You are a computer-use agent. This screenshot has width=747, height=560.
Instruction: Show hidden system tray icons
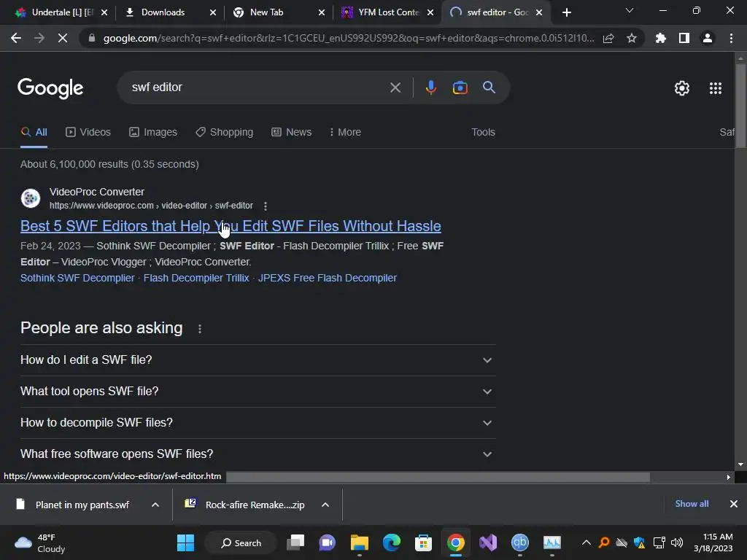point(587,542)
